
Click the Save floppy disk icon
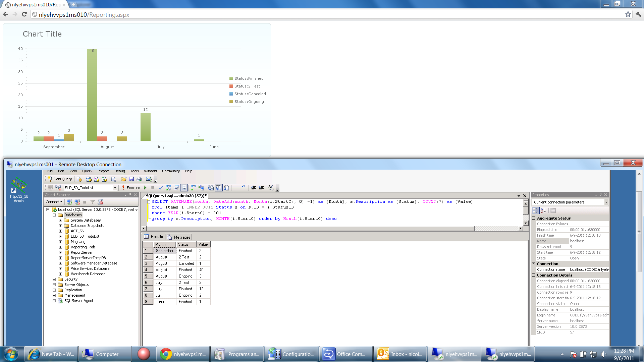pyautogui.click(x=131, y=179)
